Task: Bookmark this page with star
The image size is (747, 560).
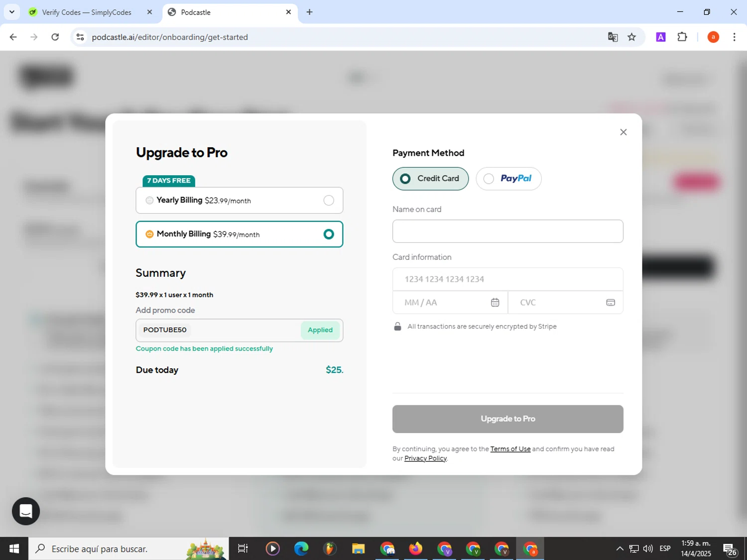Action: coord(631,37)
